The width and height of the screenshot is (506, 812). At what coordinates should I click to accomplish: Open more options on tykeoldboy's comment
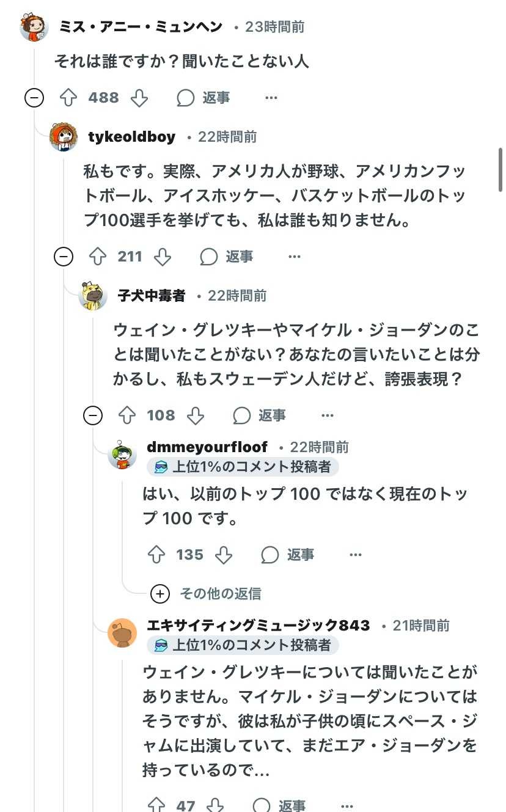click(295, 257)
